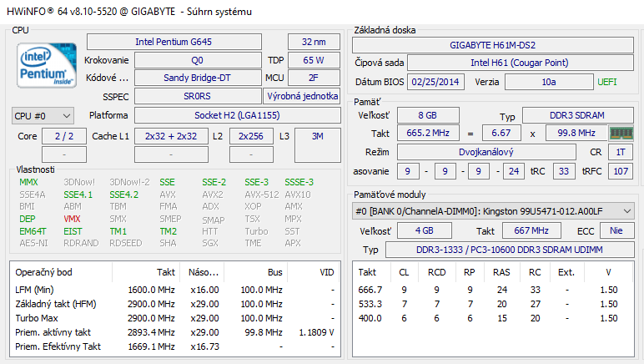Screen dimensions: 644x364
Task: Select the 533.3 timing row
Action: (493, 304)
